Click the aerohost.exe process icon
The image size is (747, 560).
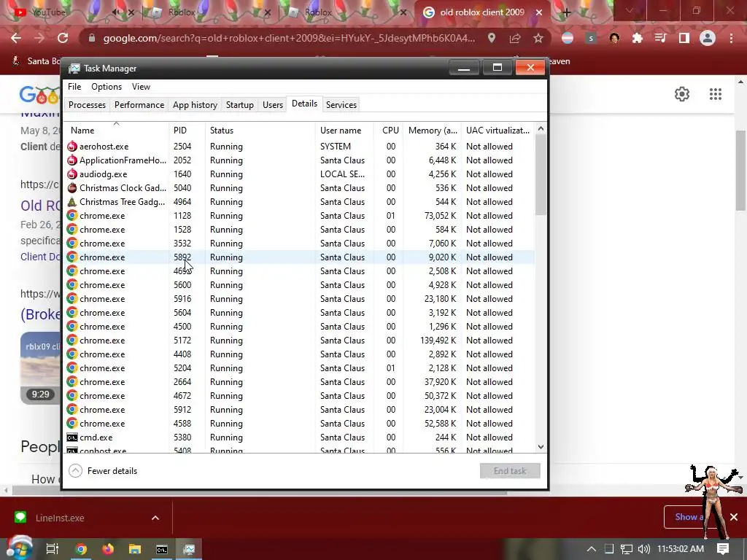(72, 146)
